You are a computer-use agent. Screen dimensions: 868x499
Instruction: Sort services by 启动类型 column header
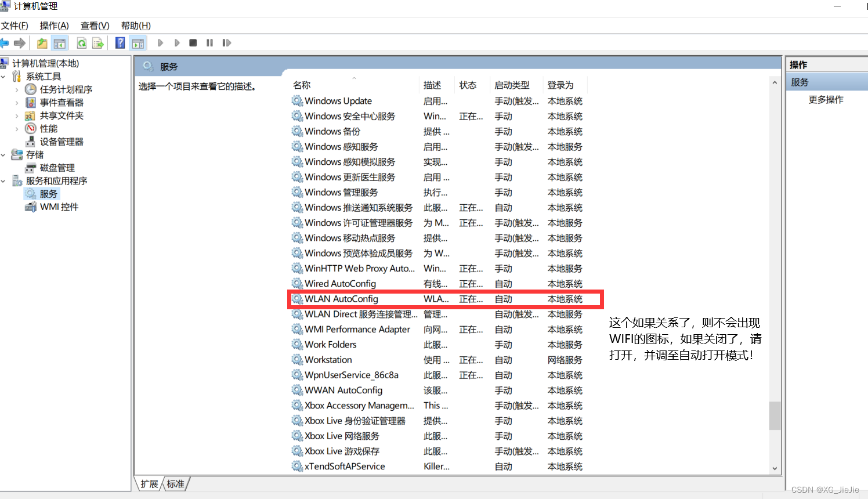tap(516, 85)
